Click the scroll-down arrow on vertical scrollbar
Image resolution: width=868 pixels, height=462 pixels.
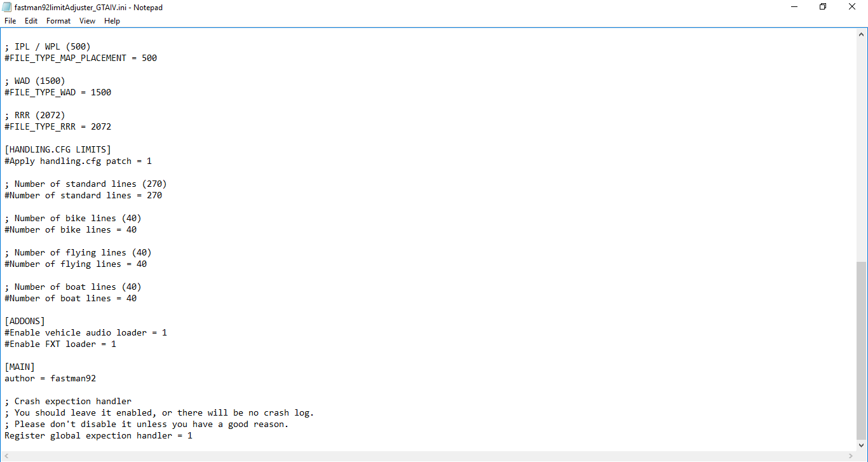862,445
